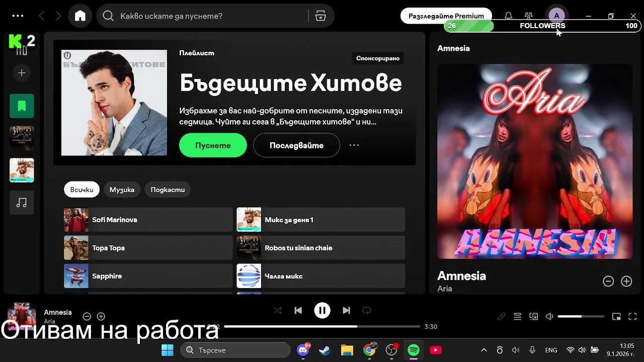Open the now-playing thumbnail in player bar

pyautogui.click(x=22, y=316)
